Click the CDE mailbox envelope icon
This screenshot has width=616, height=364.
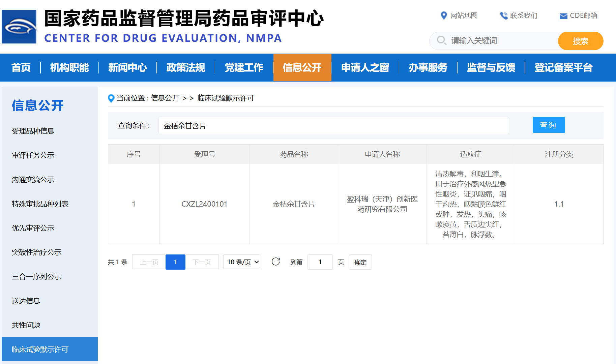(563, 16)
